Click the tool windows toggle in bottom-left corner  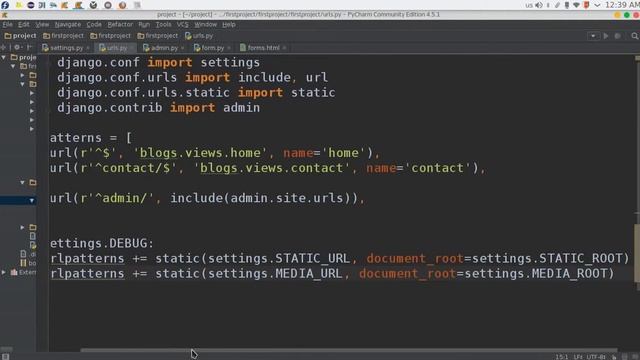click(5, 356)
